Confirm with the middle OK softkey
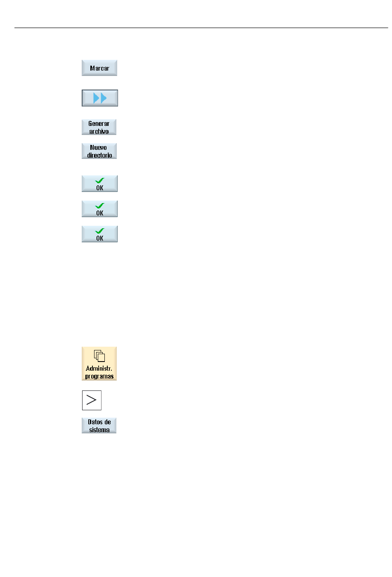The height and width of the screenshot is (577, 392). pos(99,209)
